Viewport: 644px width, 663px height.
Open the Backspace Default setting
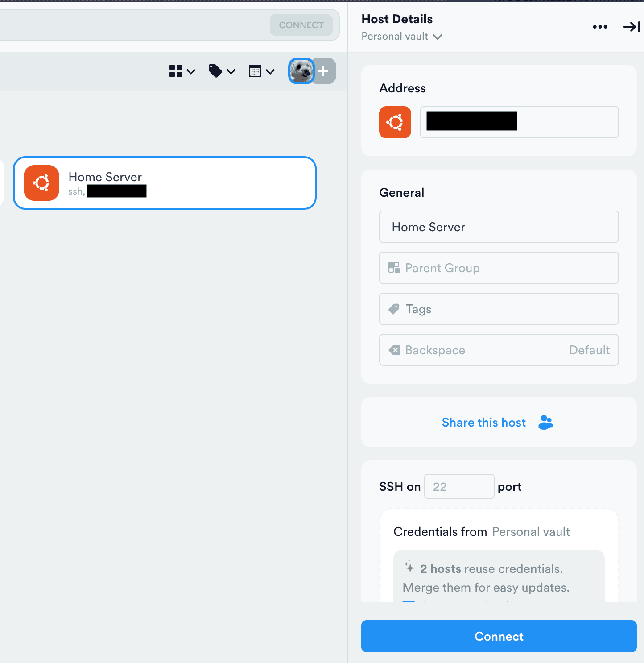tap(499, 350)
